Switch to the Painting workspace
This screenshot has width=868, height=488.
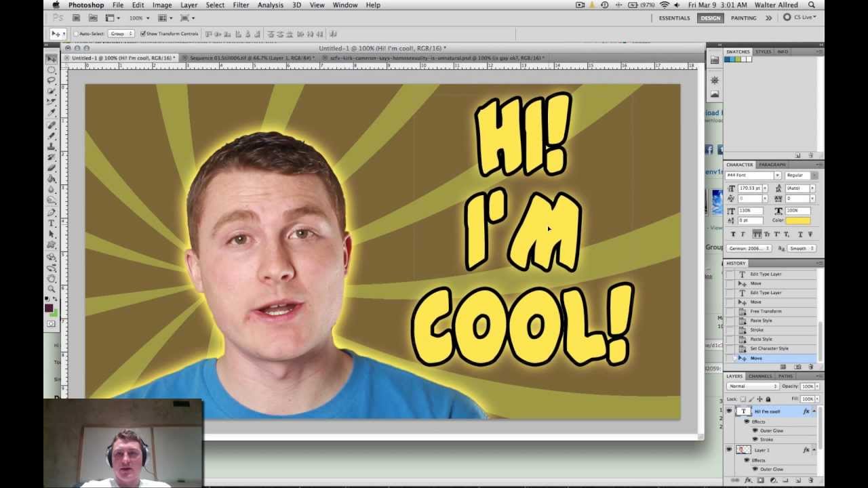point(743,18)
